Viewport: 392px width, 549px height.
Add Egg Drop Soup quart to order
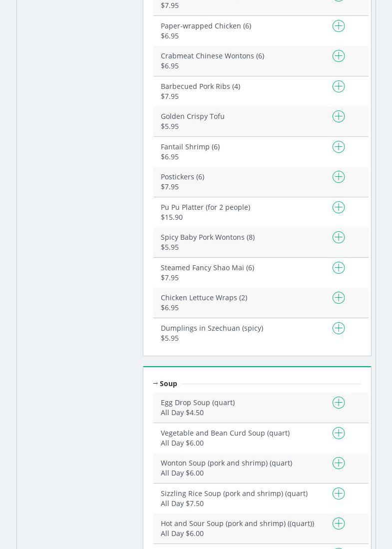[x=339, y=403]
